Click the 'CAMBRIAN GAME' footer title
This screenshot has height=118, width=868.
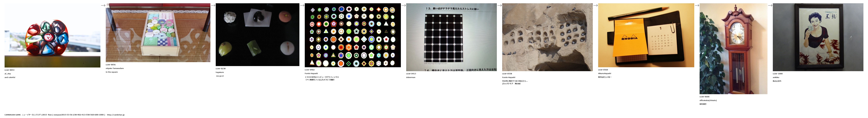(12, 115)
